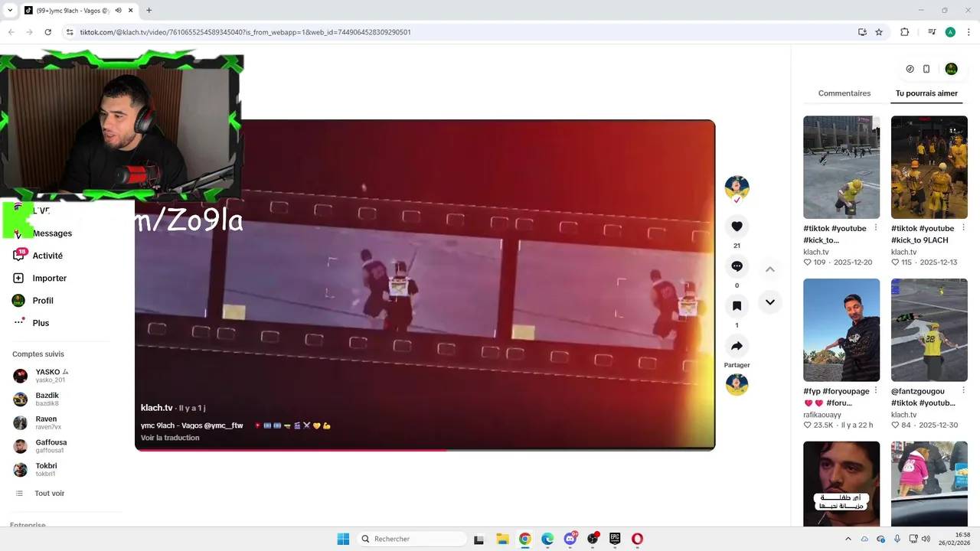This screenshot has height=551, width=980.
Task: Open the get-app phone icon in the top bar
Action: pos(926,69)
